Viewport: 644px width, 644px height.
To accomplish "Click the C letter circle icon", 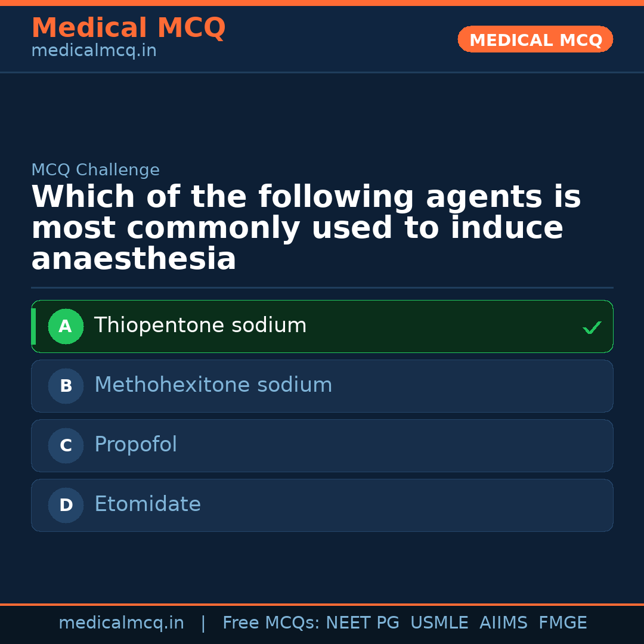I will [x=66, y=445].
